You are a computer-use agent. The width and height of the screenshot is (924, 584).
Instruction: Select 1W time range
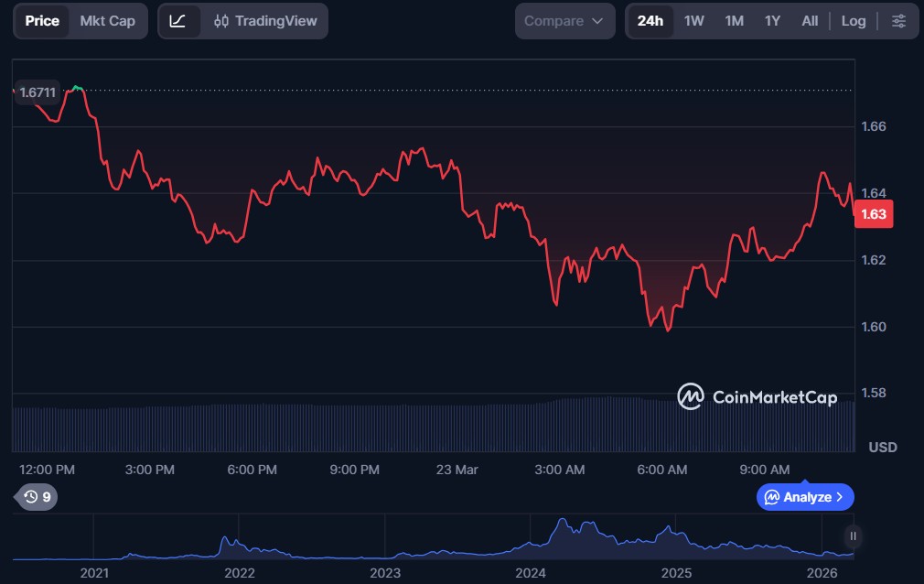(694, 21)
